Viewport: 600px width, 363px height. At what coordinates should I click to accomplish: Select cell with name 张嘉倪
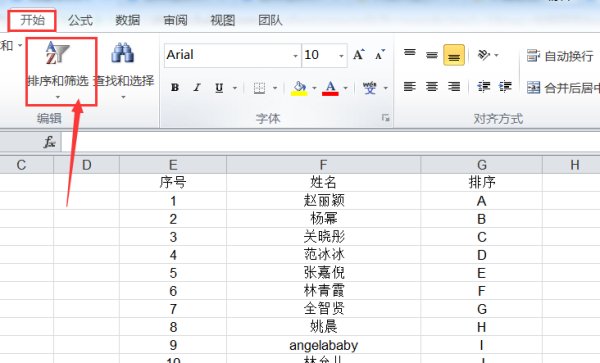323,272
